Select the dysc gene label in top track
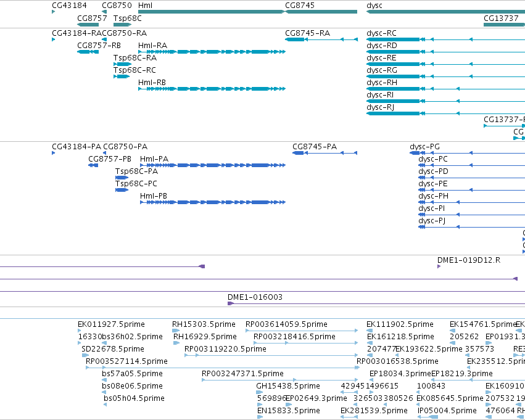 [x=374, y=6]
